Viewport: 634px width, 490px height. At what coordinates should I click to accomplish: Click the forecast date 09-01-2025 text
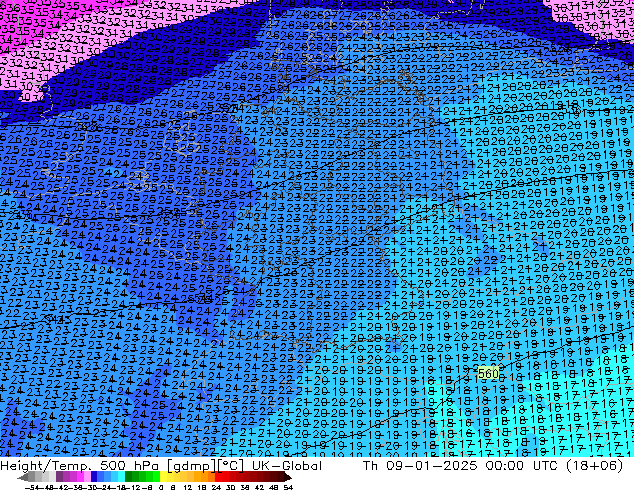[431, 465]
